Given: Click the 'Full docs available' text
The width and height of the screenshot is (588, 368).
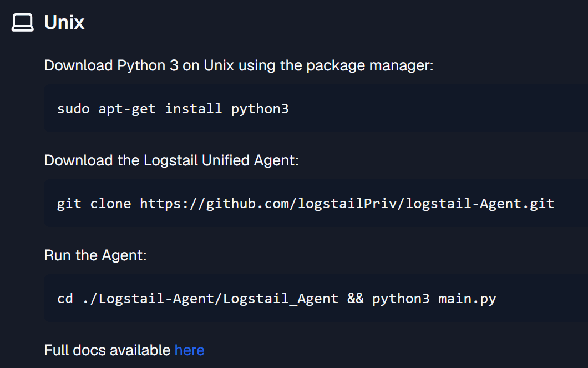Looking at the screenshot, I should 107,350.
